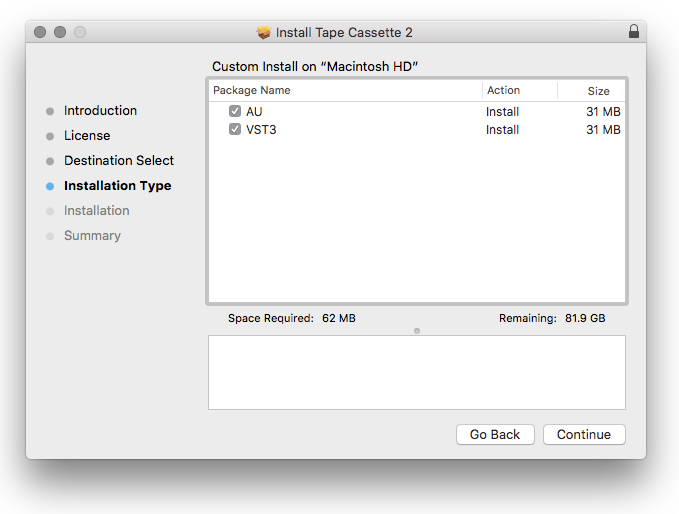679x514 pixels.
Task: Click the bullet beside Destination Select
Action: tap(50, 161)
